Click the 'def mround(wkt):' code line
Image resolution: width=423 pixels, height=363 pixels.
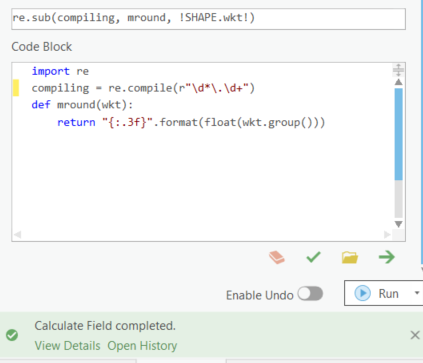[82, 105]
